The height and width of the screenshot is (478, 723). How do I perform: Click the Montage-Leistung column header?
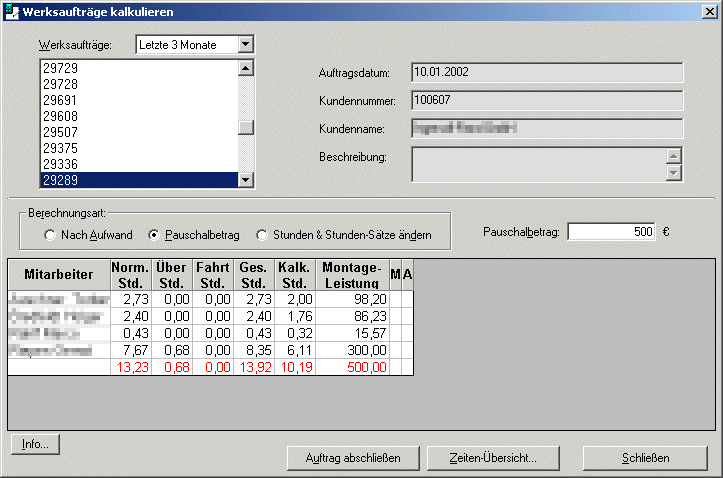[x=352, y=274]
